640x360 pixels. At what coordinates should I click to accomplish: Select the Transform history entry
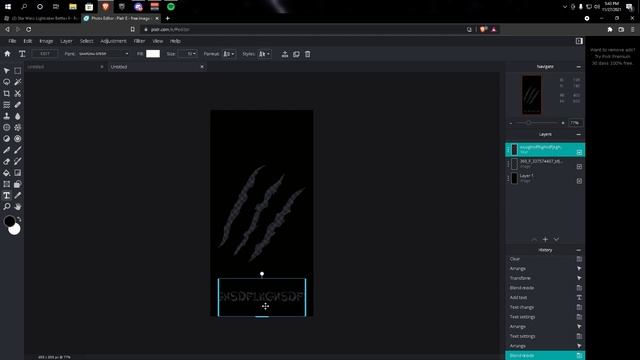[545, 278]
